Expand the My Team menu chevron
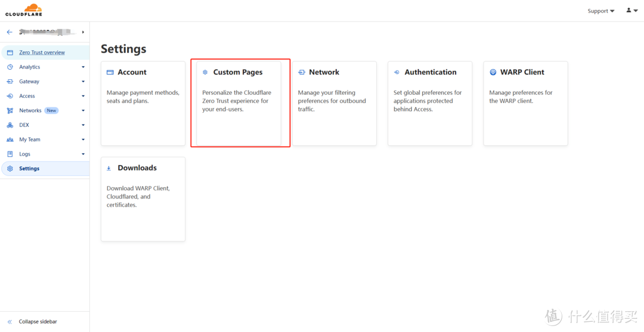644x332 pixels. 83,139
